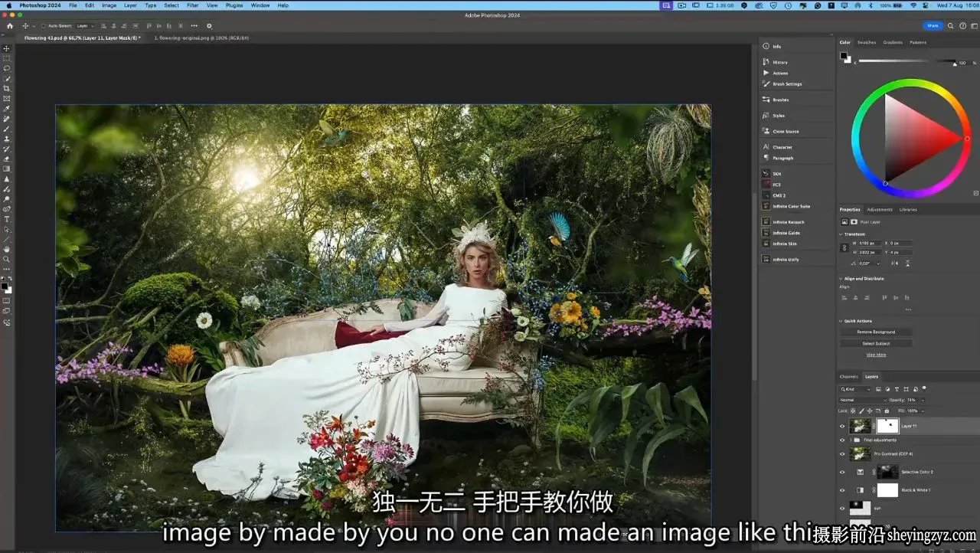Open the Opacity 74% dropdown arrow
980x553 pixels.
tap(922, 400)
